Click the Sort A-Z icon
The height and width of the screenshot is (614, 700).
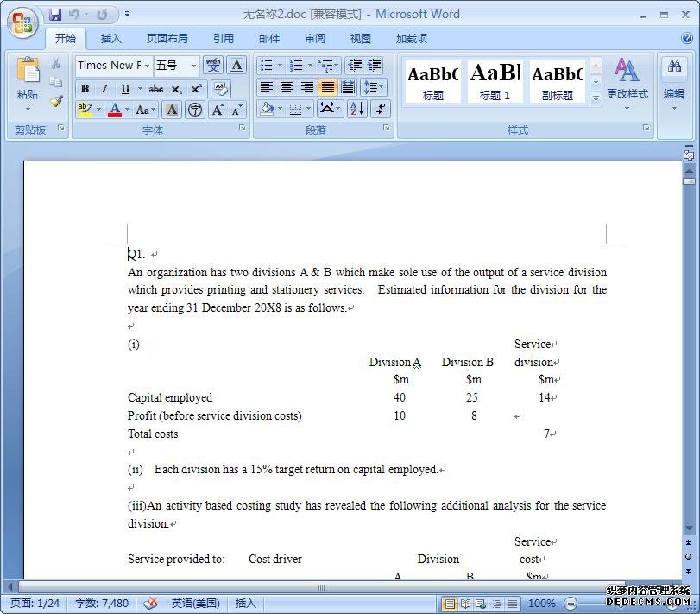point(356,109)
